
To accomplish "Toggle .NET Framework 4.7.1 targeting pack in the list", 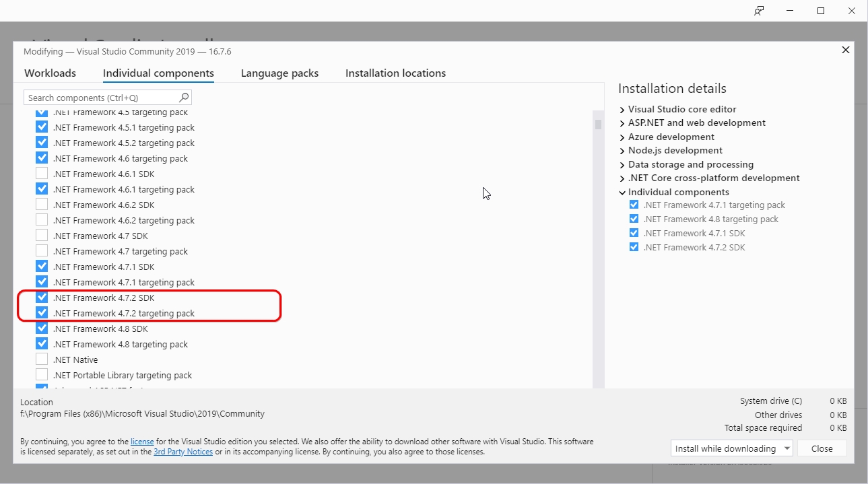I will [x=42, y=282].
